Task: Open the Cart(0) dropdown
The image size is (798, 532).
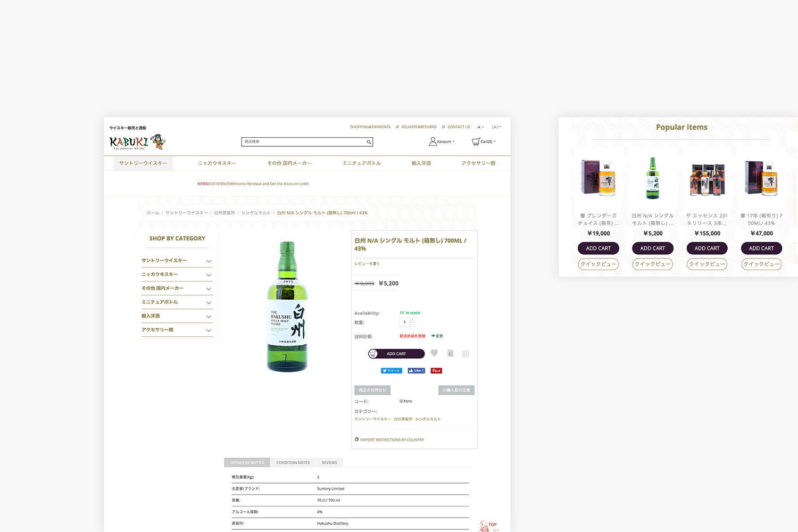Action: pyautogui.click(x=484, y=142)
